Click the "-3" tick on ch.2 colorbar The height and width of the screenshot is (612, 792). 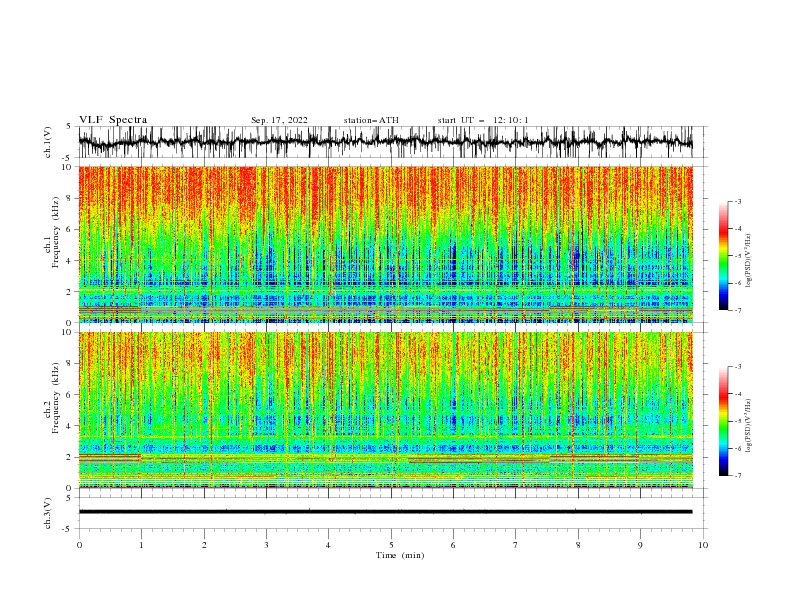tap(737, 367)
